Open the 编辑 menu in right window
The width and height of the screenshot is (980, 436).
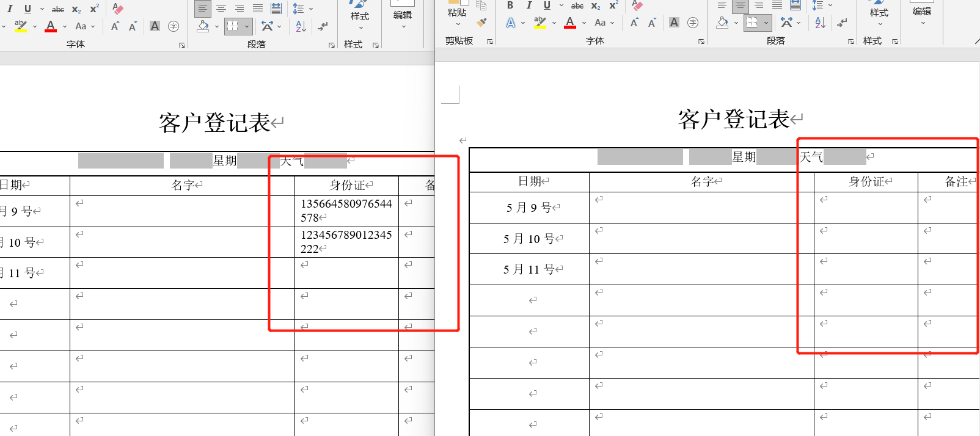coord(922,15)
